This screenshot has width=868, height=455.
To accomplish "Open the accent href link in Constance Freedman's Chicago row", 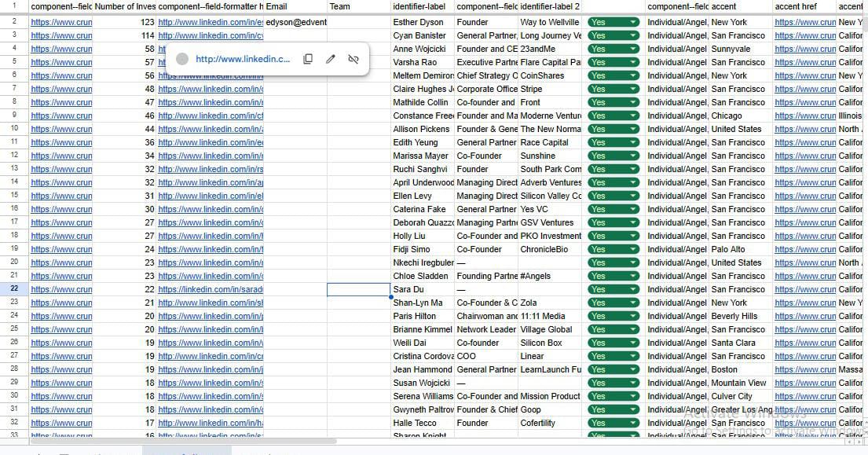I will (x=805, y=116).
